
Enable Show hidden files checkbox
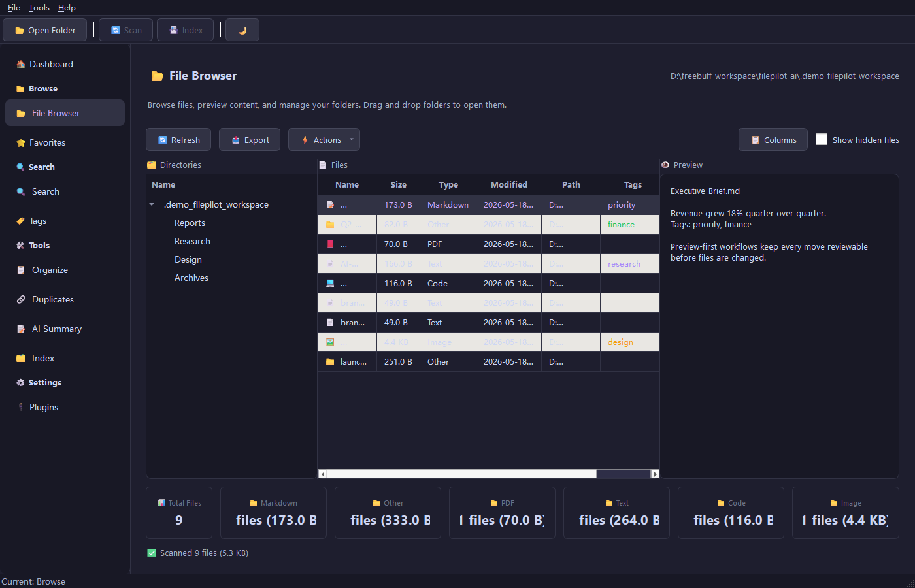click(x=822, y=140)
